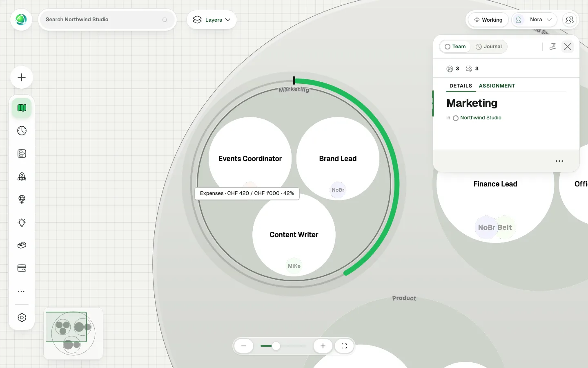
Task: Open the clock history icon in sidebar
Action: click(22, 131)
